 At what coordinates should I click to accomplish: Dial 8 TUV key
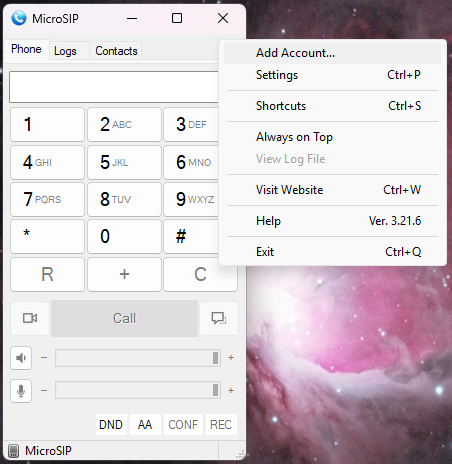[124, 199]
